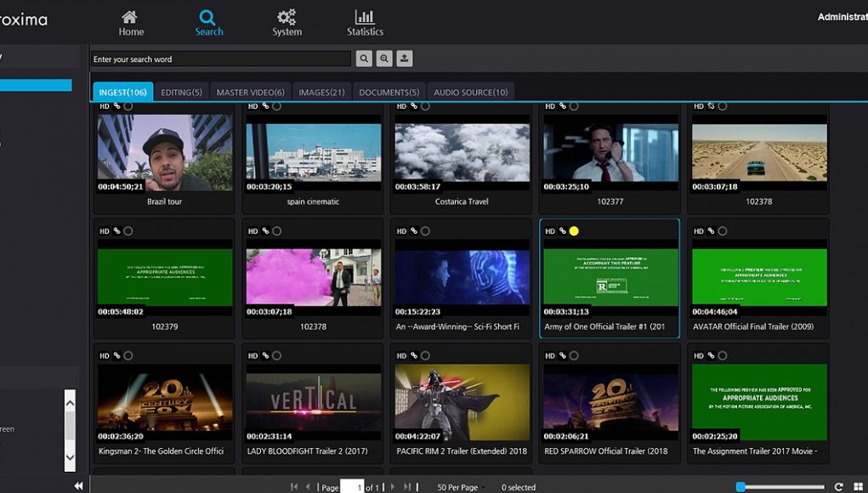Click the title "Kingsman 2- The Golden Circle Offici"

pos(161,451)
